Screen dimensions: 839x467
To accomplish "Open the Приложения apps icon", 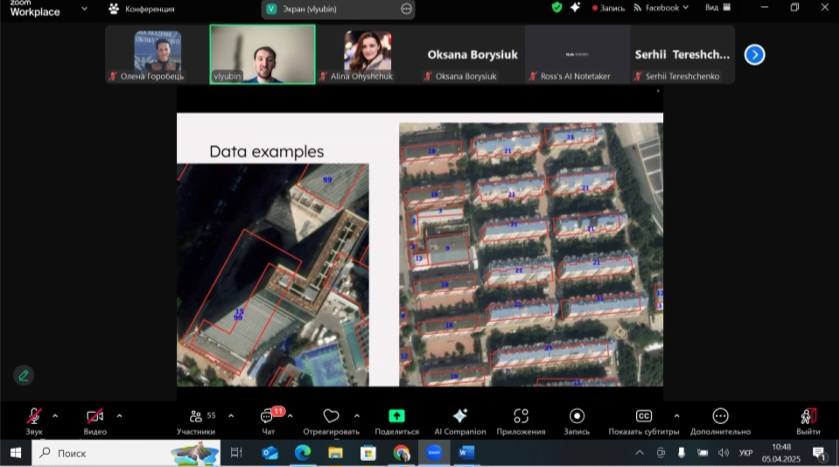I will (x=520, y=416).
